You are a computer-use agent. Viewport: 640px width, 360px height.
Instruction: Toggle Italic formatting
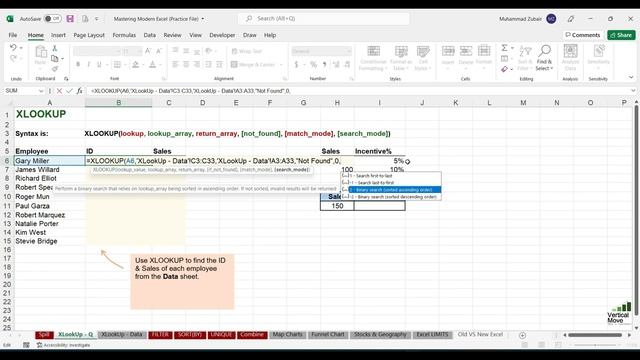pyautogui.click(x=88, y=64)
